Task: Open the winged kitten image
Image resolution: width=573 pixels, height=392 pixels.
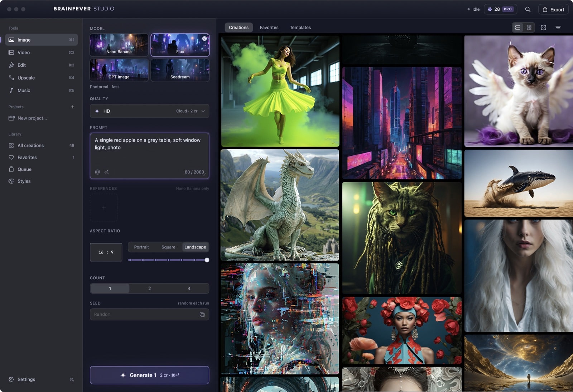Action: pyautogui.click(x=519, y=91)
